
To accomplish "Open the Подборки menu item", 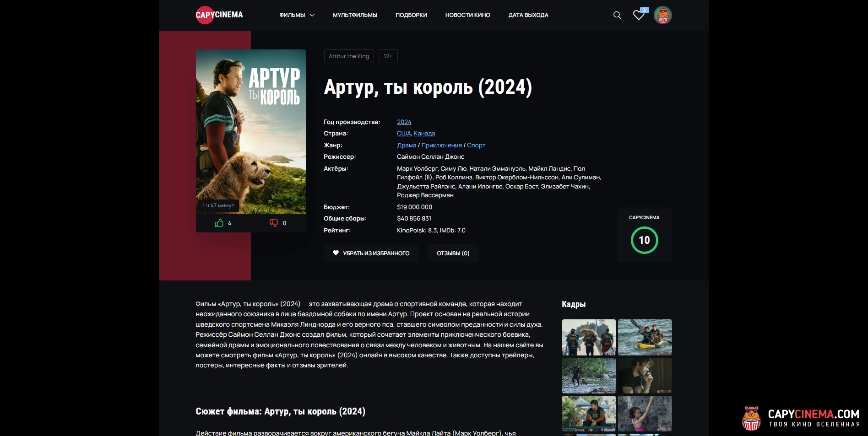I will [x=411, y=15].
